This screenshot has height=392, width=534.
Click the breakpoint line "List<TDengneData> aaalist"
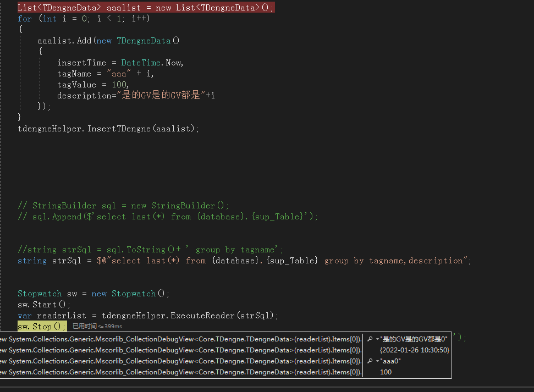coord(146,8)
